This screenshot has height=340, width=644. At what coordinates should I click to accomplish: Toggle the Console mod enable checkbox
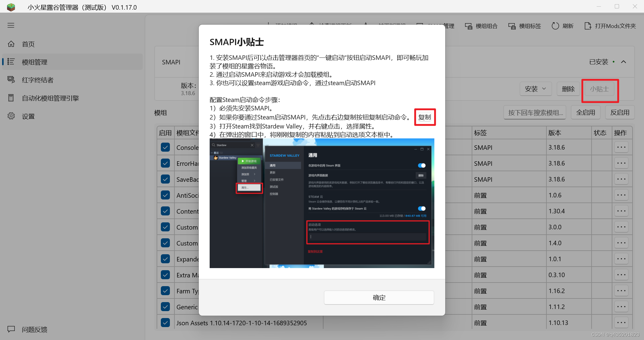pos(165,147)
